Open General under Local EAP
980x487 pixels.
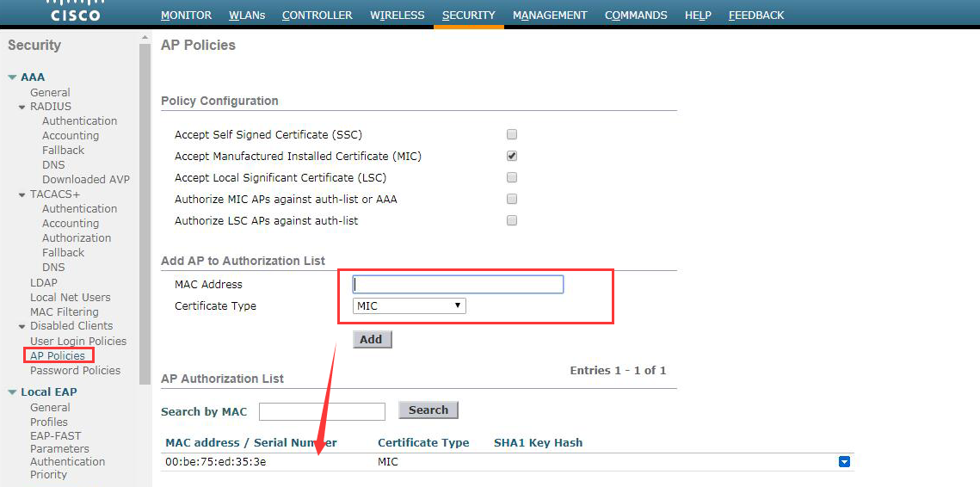click(50, 408)
